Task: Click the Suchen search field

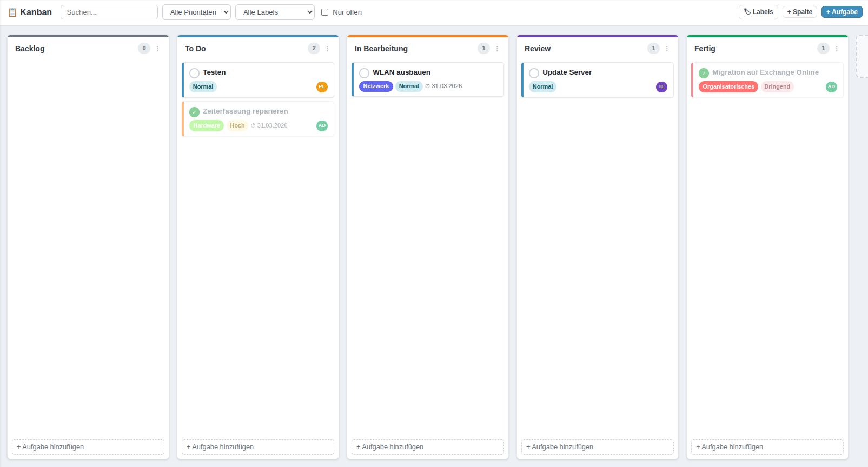Action: (109, 12)
